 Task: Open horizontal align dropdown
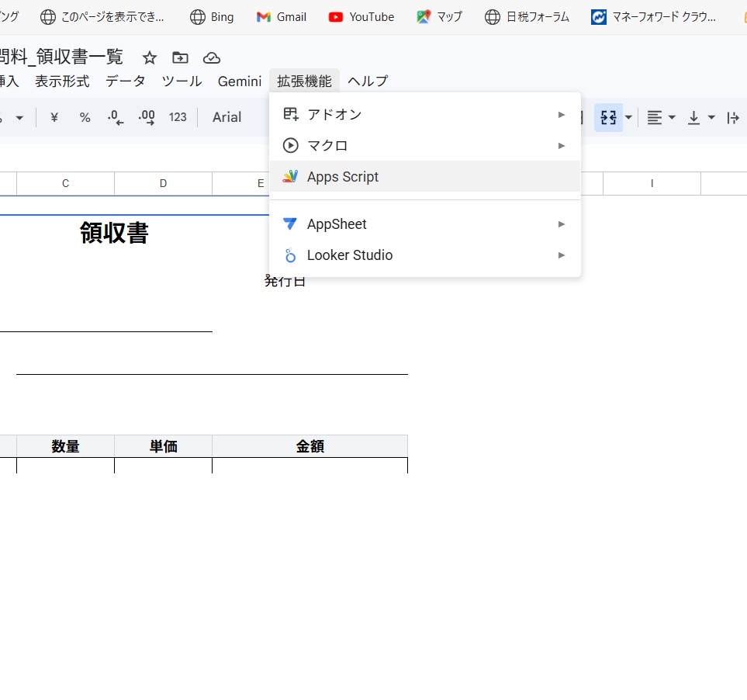(661, 117)
